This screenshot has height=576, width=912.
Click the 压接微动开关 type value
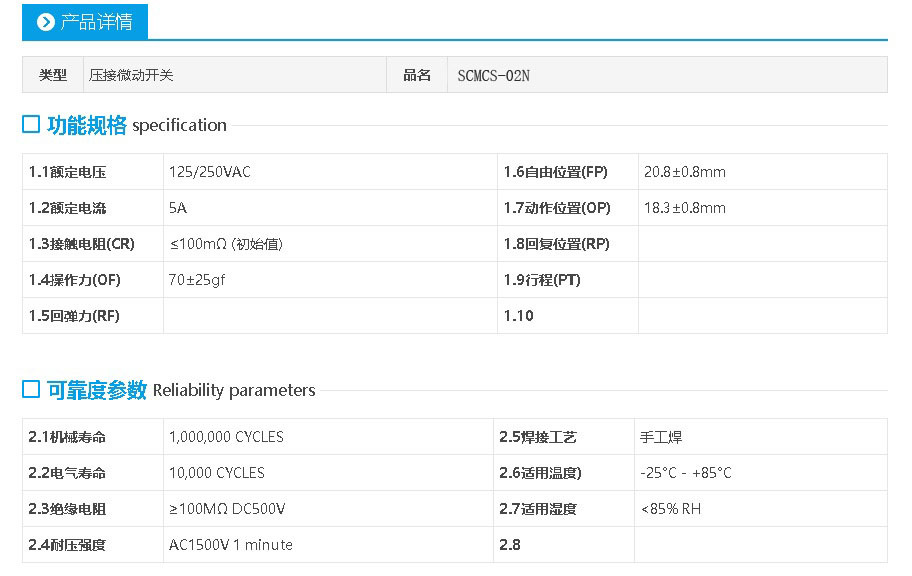130,75
